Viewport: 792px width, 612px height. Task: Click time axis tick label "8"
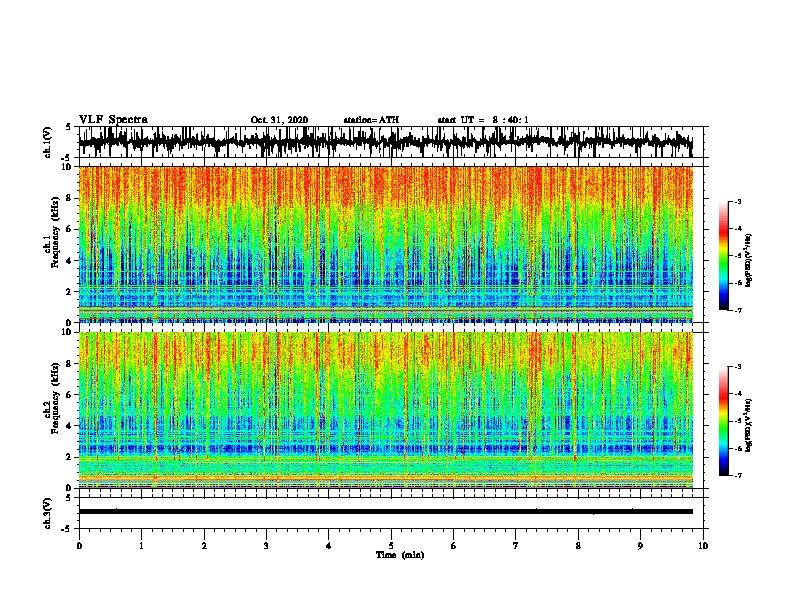[x=578, y=546]
